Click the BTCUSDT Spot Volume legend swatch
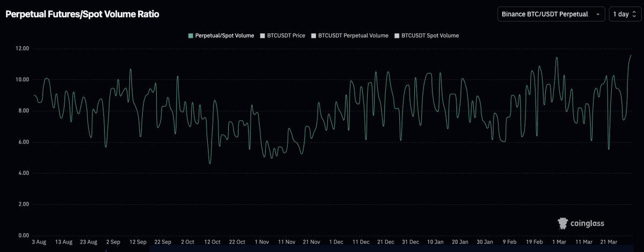This screenshot has height=252, width=644. (x=397, y=36)
